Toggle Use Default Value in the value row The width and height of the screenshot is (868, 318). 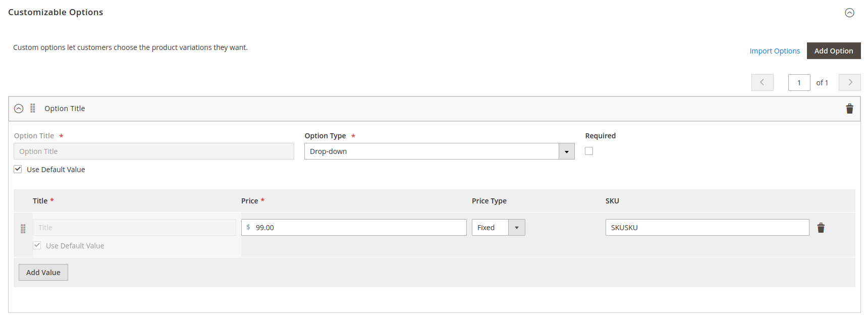pos(37,245)
